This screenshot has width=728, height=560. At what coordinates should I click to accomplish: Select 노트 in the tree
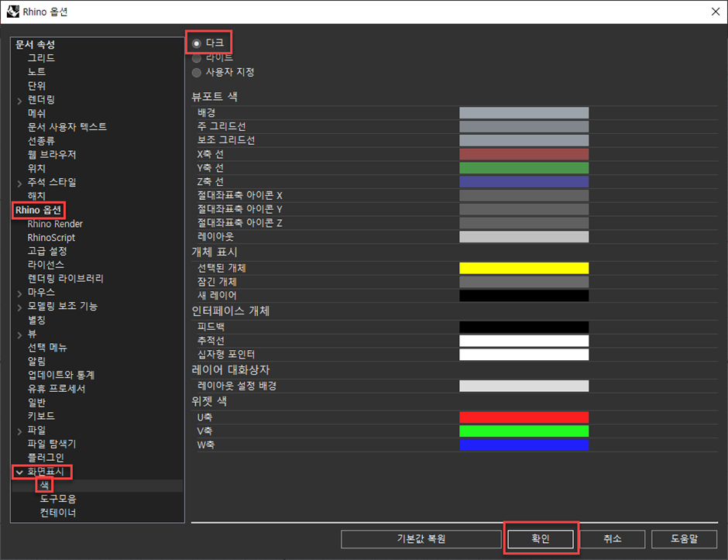36,72
